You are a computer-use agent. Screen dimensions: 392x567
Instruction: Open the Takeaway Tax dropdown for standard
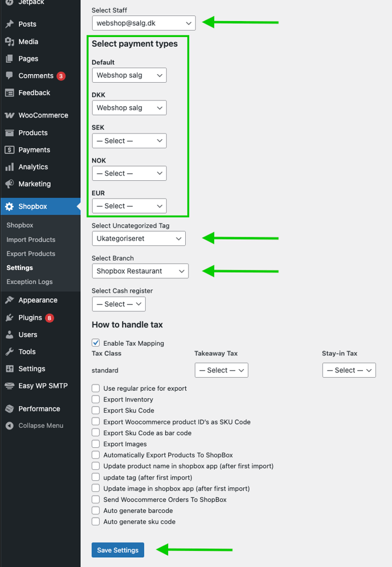point(221,370)
